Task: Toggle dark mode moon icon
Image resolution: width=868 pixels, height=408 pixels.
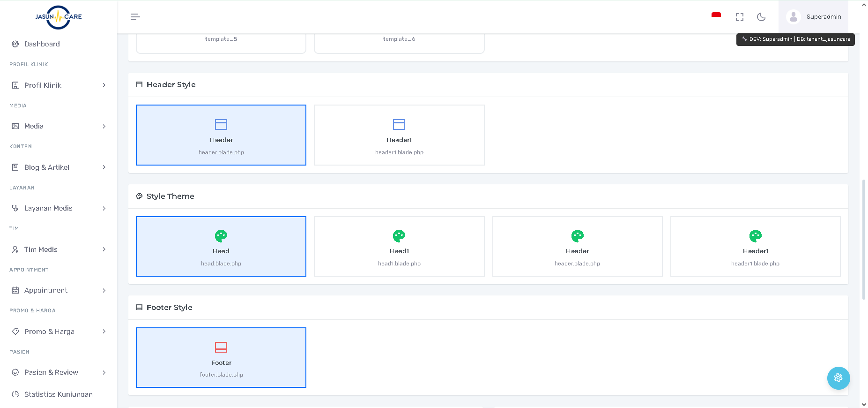Action: click(x=761, y=17)
